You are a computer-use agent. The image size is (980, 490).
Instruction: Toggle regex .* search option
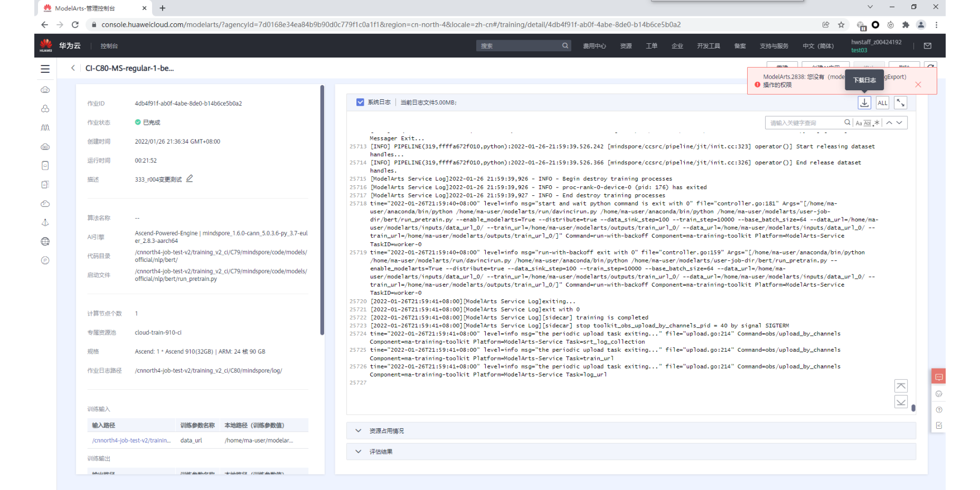[877, 123]
